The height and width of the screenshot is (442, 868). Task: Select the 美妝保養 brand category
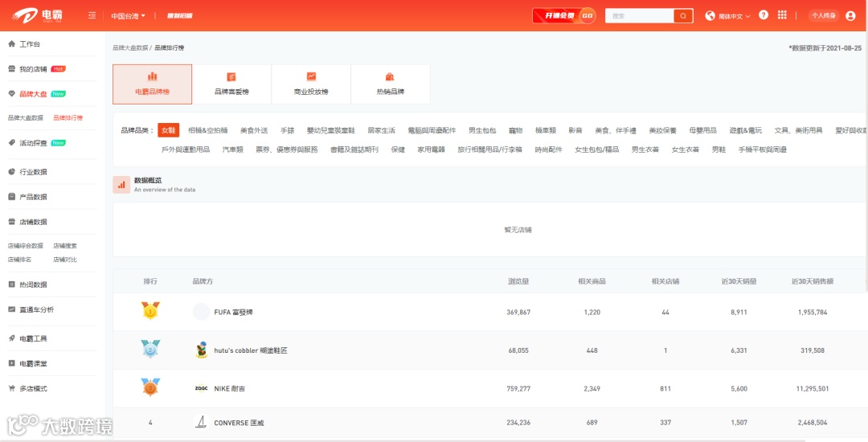pos(662,130)
